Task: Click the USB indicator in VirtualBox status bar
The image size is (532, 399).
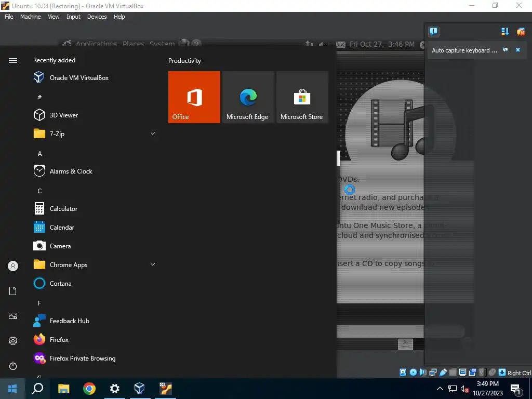Action: tap(443, 372)
